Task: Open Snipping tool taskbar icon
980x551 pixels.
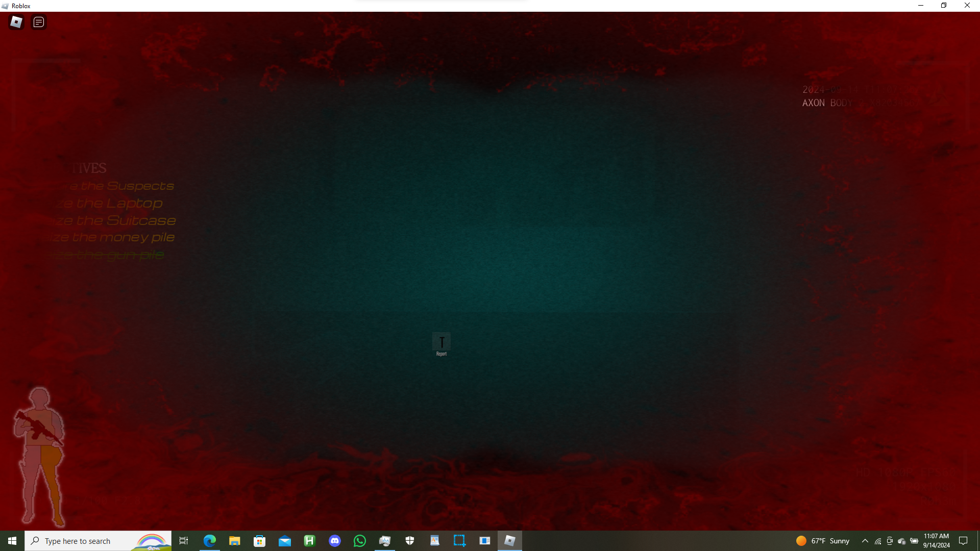Action: pyautogui.click(x=459, y=541)
